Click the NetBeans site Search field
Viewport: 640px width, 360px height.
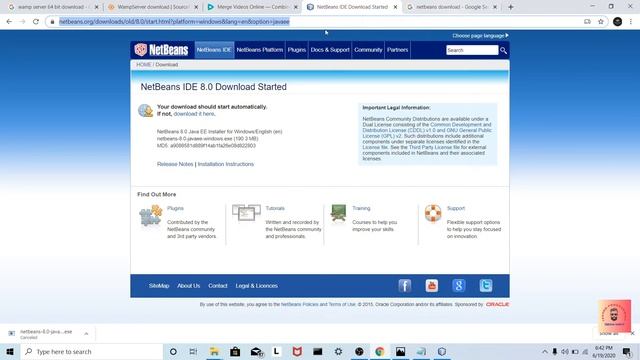tap(472, 50)
